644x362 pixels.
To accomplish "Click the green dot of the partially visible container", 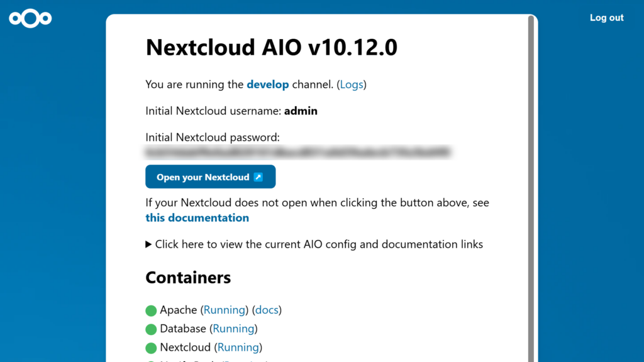I will [x=150, y=361].
